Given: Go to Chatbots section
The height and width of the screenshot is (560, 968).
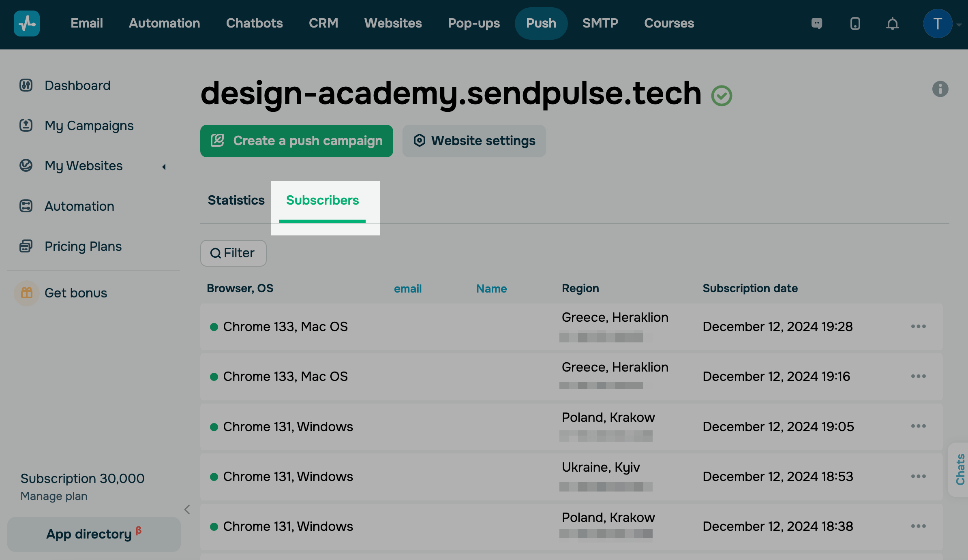Looking at the screenshot, I should tap(254, 24).
